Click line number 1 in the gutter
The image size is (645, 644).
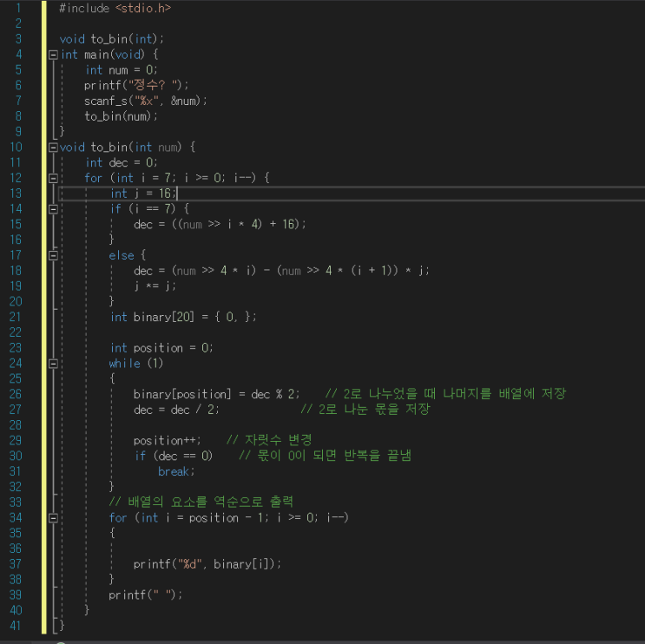coord(18,8)
